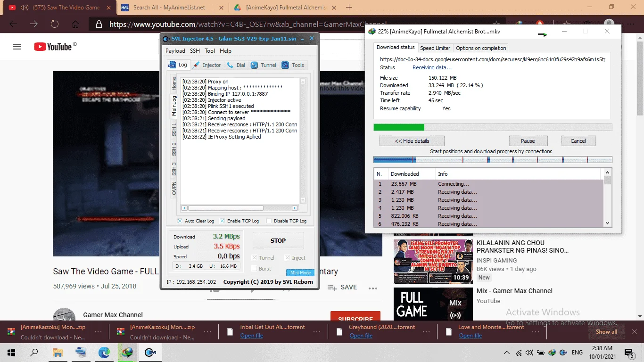Open the Tool menu in SVL Injector
Viewport: 644px width, 362px height.
tap(210, 51)
